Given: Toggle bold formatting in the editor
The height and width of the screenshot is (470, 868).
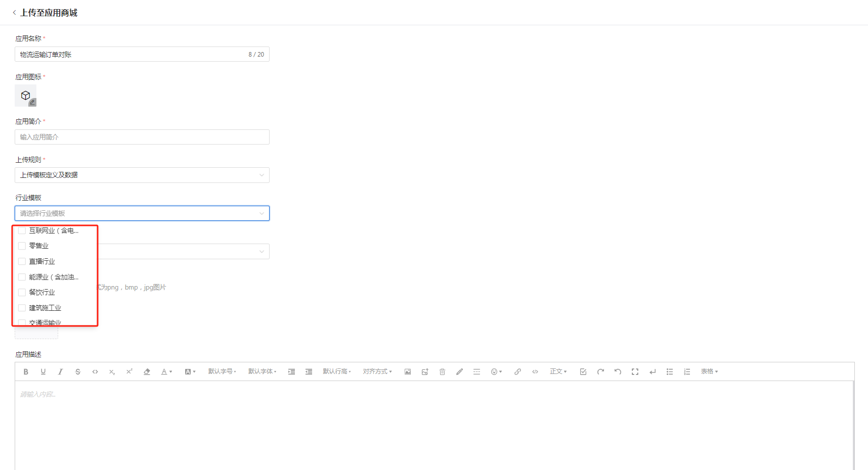Looking at the screenshot, I should coord(26,372).
